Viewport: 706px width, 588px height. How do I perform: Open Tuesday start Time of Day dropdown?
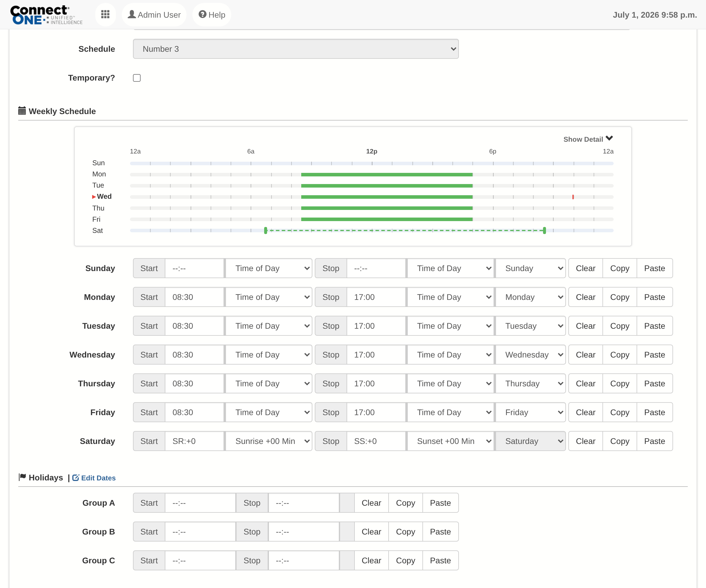[269, 326]
